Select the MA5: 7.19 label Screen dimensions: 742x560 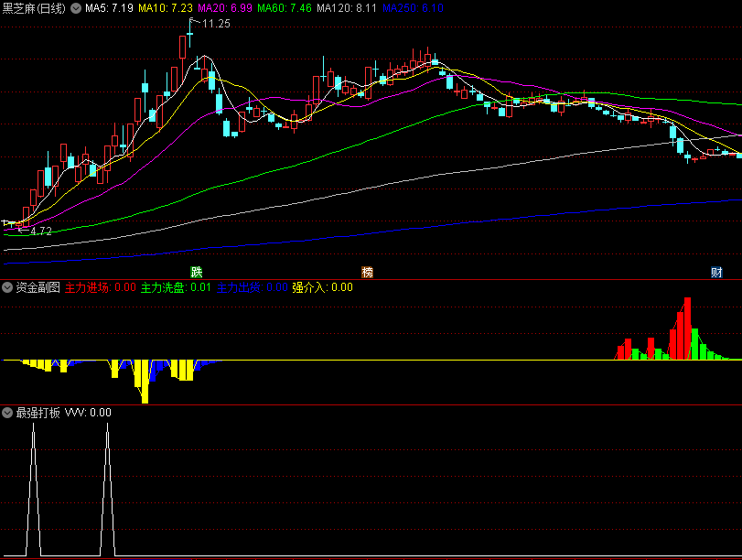109,8
